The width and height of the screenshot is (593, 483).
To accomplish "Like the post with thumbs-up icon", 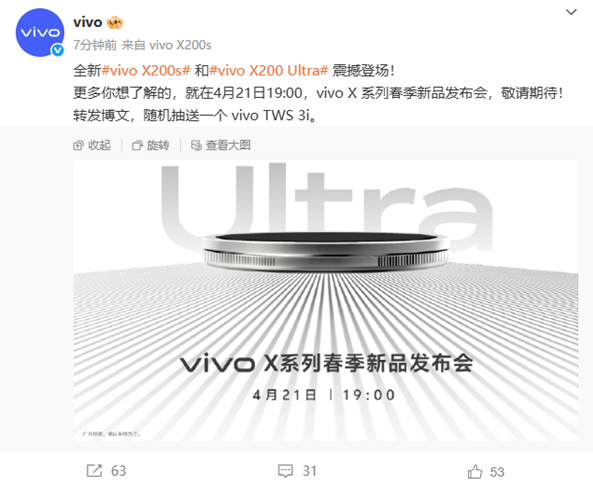I will 475,472.
